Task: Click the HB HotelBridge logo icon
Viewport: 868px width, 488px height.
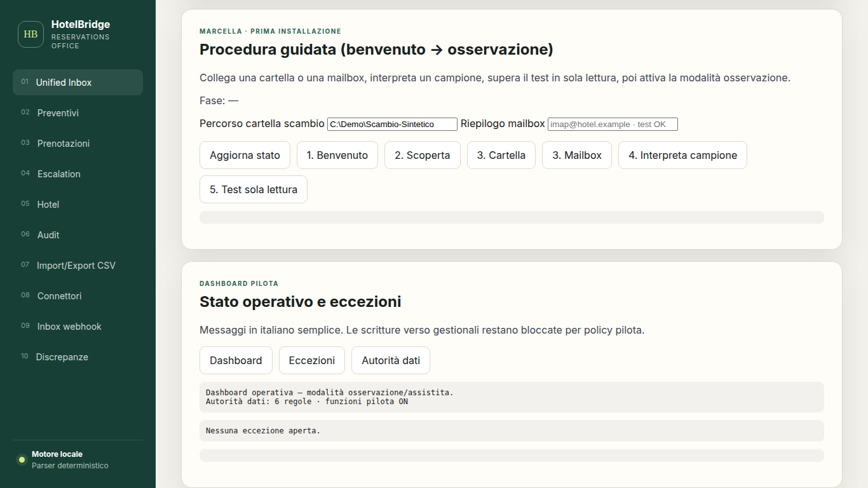Action: (31, 34)
